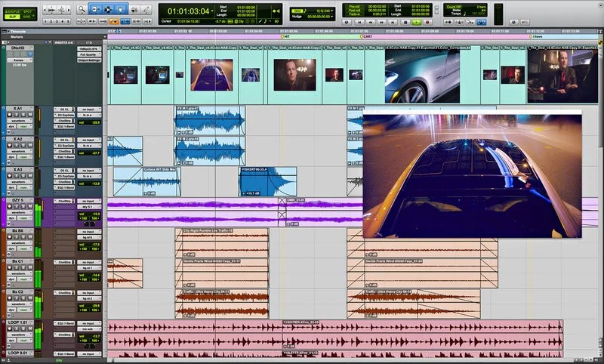604x364 pixels.
Task: Select the Trim tool
Action: (x=95, y=10)
